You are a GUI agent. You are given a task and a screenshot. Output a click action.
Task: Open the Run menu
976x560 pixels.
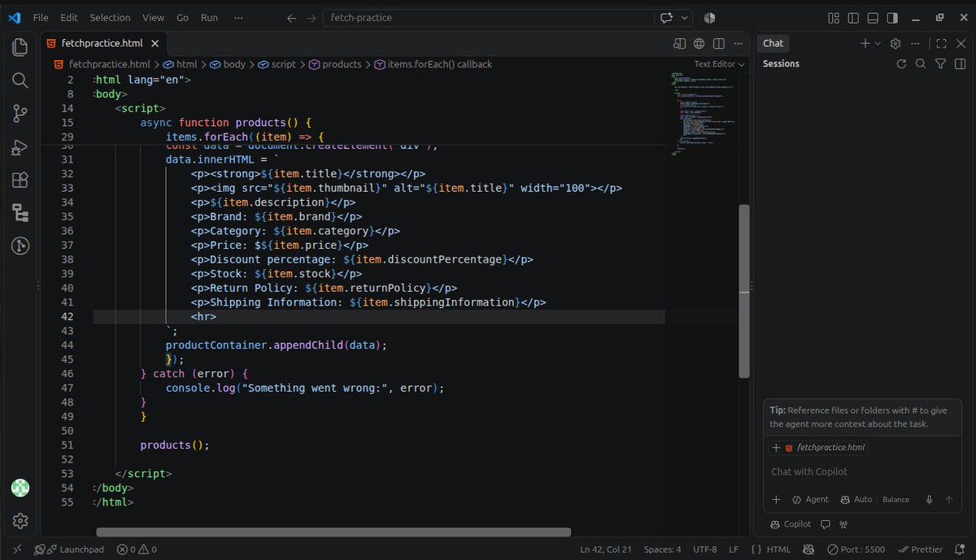click(209, 18)
